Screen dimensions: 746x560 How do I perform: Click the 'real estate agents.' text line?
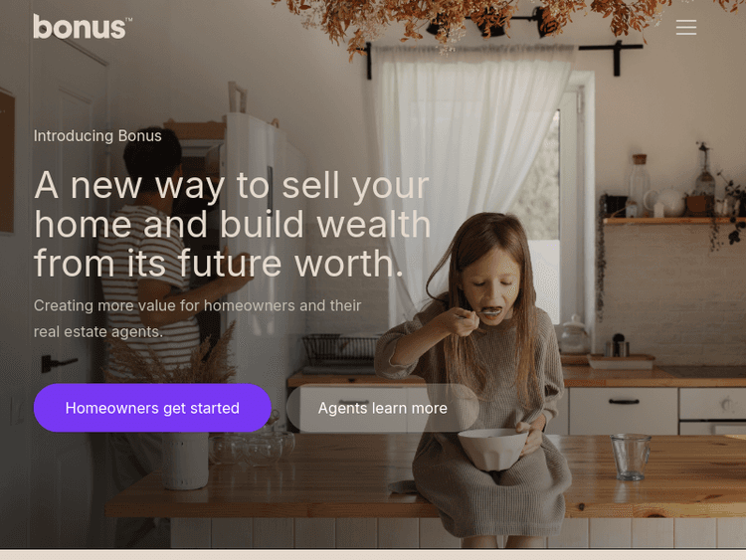[98, 331]
